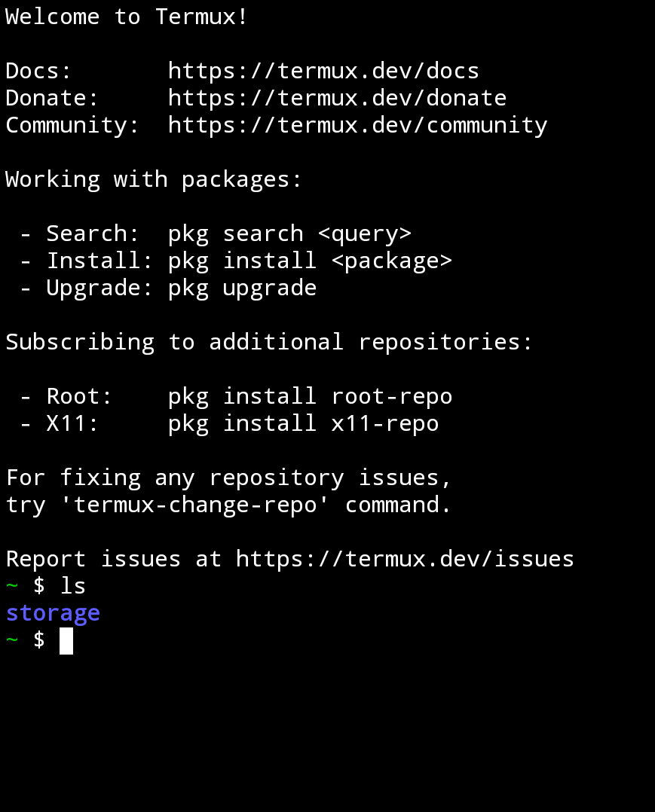655x812 pixels.
Task: Open the https://termux.dev/issues link
Action: click(405, 559)
